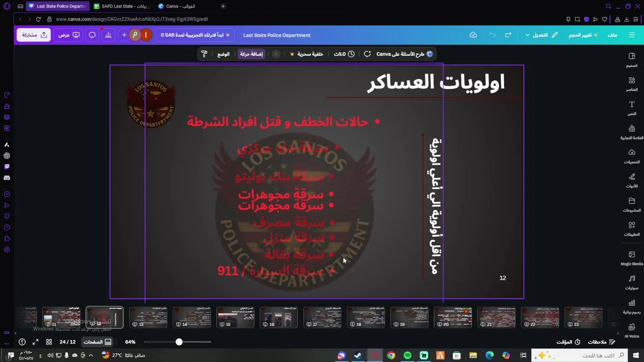Viewport: 644px width, 362px height.
Task: Open the Projects (المشروعات) panel
Action: (x=632, y=205)
